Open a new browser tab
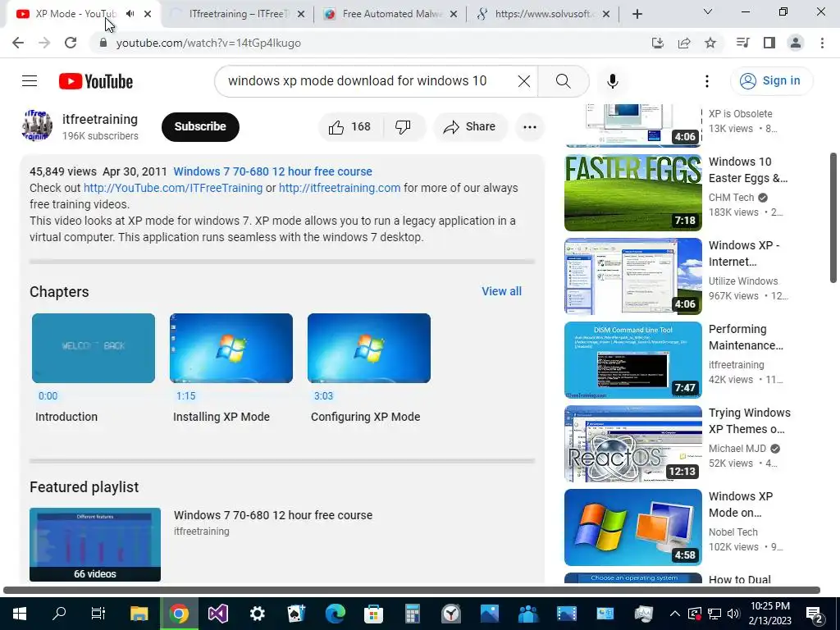This screenshot has height=630, width=840. (x=637, y=14)
